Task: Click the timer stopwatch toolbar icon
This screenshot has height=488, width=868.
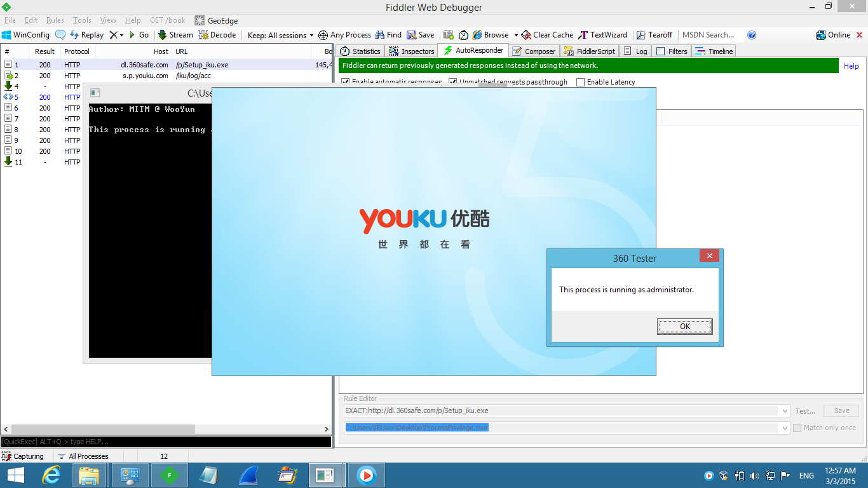Action: coord(463,35)
